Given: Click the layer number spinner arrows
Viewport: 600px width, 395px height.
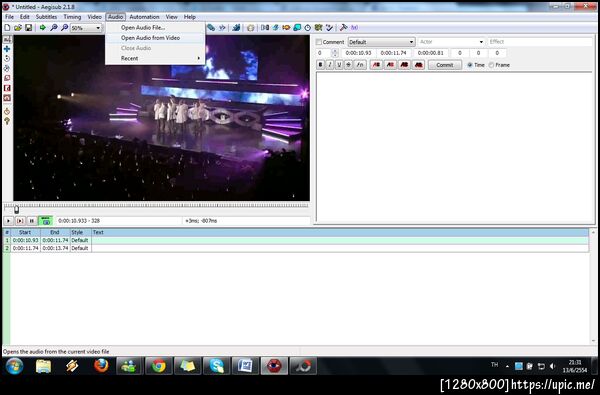Looking at the screenshot, I should click(x=335, y=53).
